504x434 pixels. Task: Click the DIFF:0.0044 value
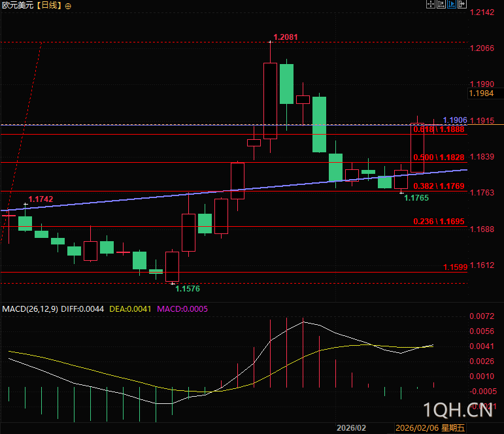(82, 309)
